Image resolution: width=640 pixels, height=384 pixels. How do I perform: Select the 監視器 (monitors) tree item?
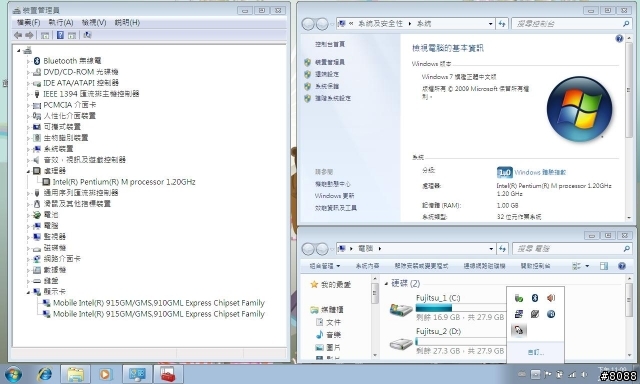pos(55,237)
